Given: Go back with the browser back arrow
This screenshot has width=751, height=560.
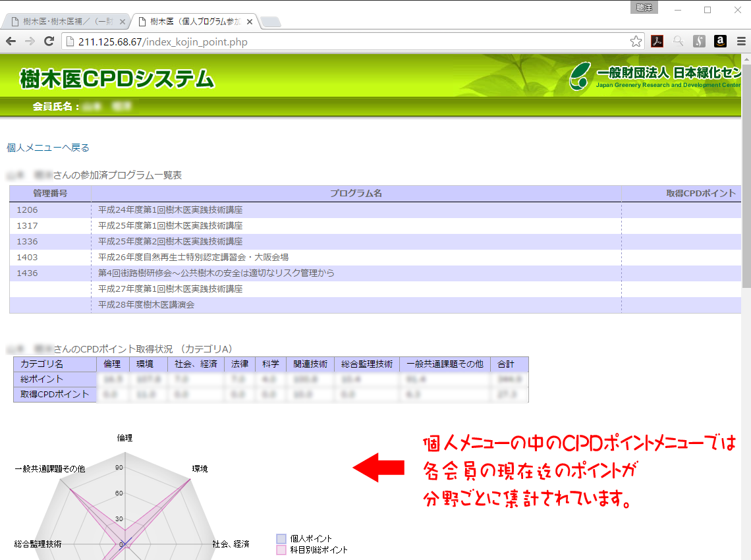Looking at the screenshot, I should (11, 42).
